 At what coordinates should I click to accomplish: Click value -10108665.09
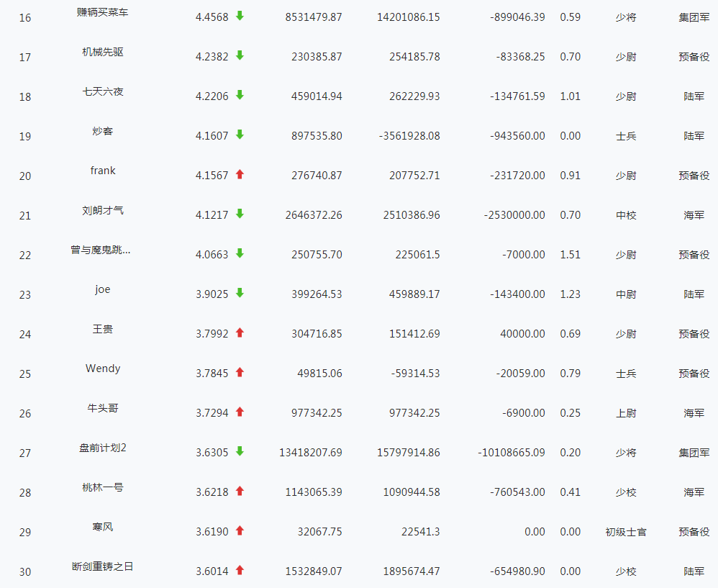point(512,453)
